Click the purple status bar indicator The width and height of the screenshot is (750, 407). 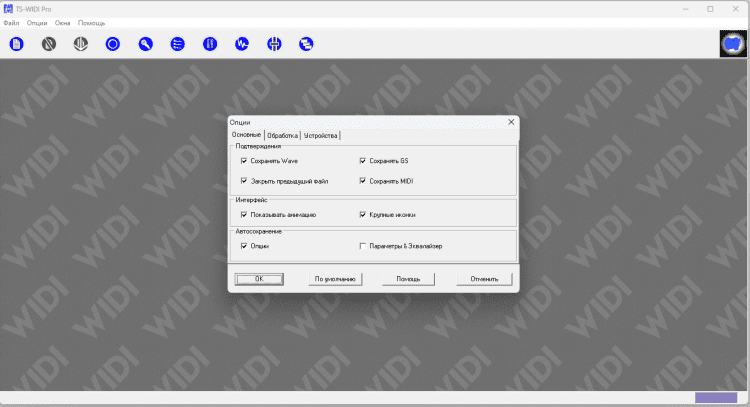(x=716, y=397)
